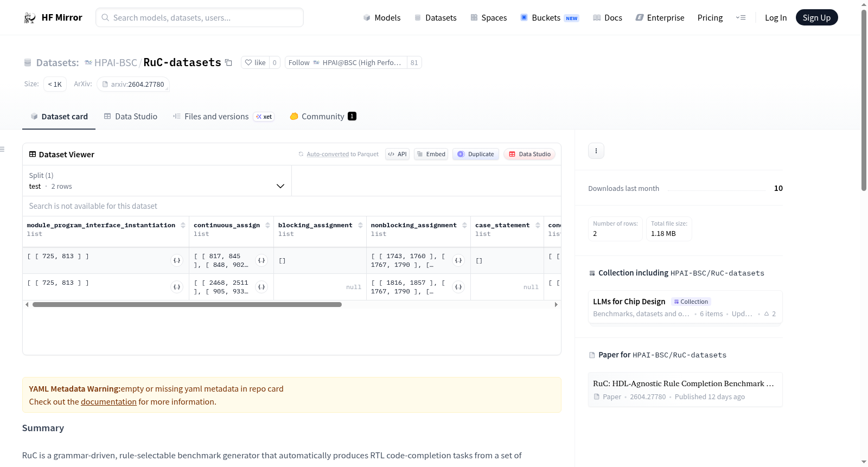The image size is (868, 467).
Task: Sort by blocking_assignment column
Action: [x=360, y=225]
